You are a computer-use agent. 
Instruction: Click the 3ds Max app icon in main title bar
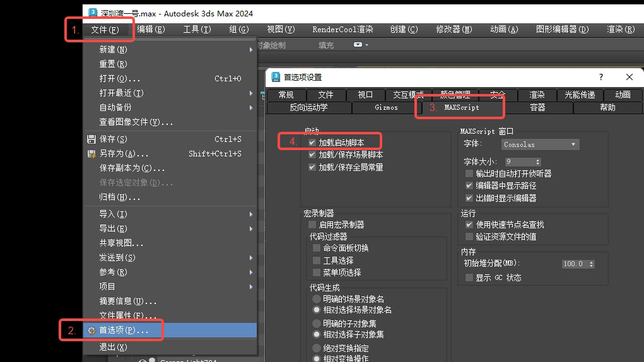[x=93, y=13]
